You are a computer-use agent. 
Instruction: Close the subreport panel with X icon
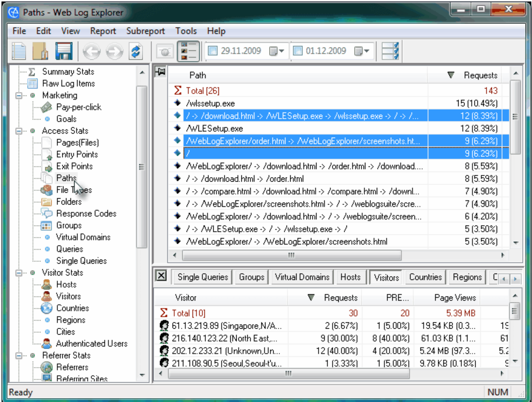(x=161, y=276)
